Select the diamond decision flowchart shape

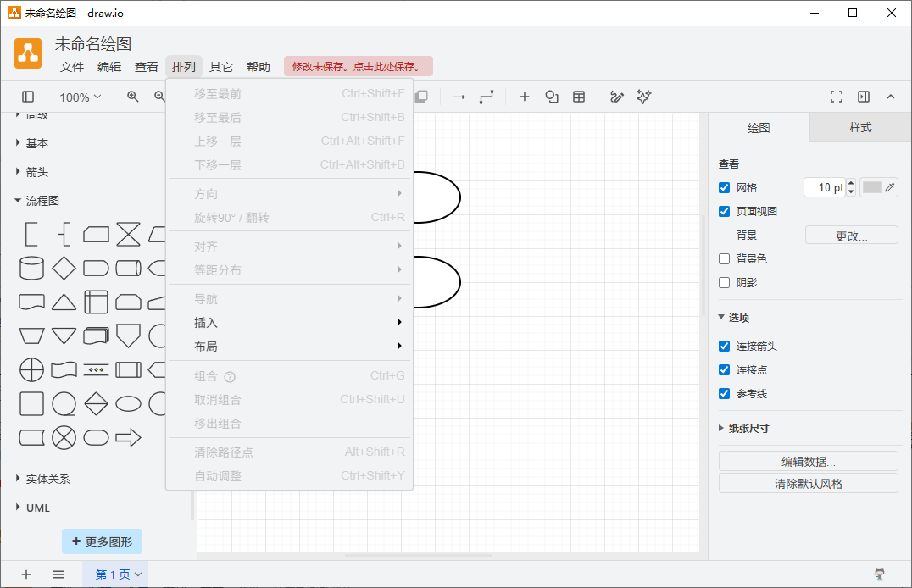(x=64, y=268)
